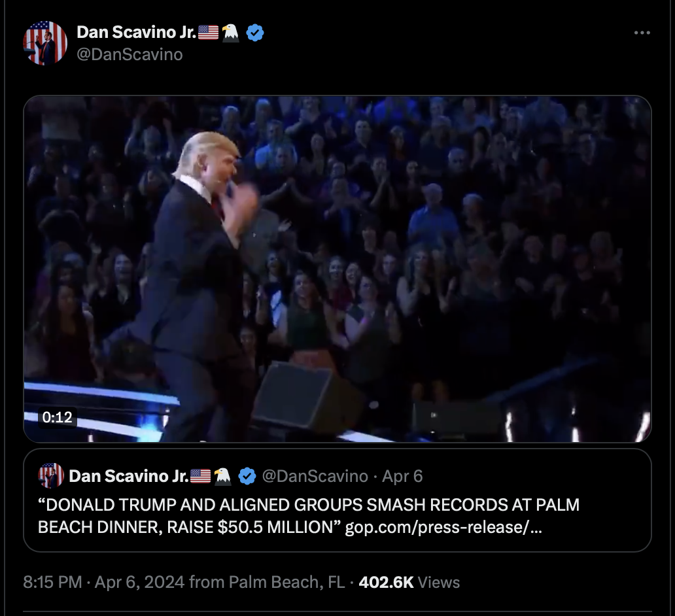Click the eagle emoji next to the top name
This screenshot has width=675, height=616.
230,33
